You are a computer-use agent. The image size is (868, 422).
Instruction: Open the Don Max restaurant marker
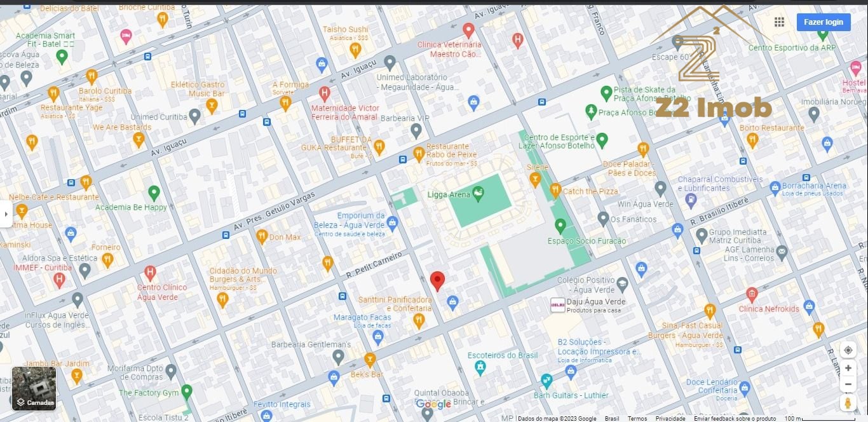261,237
